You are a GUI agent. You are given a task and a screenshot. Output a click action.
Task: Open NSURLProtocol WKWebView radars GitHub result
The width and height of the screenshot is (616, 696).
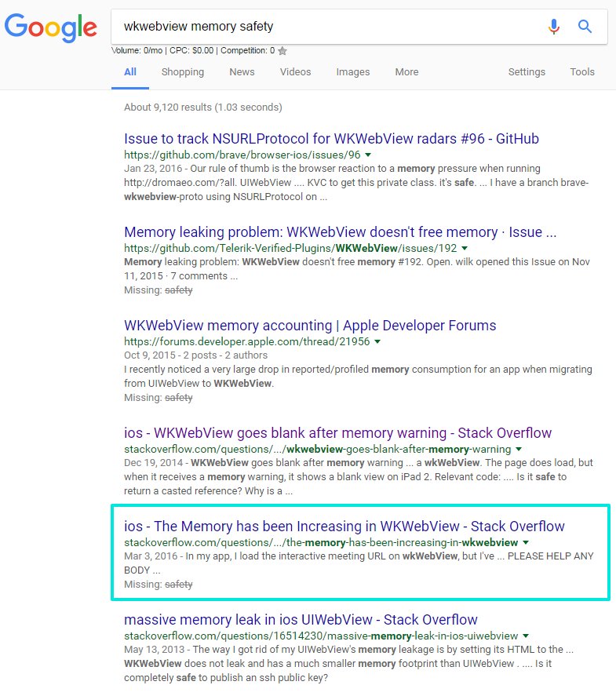pos(331,138)
